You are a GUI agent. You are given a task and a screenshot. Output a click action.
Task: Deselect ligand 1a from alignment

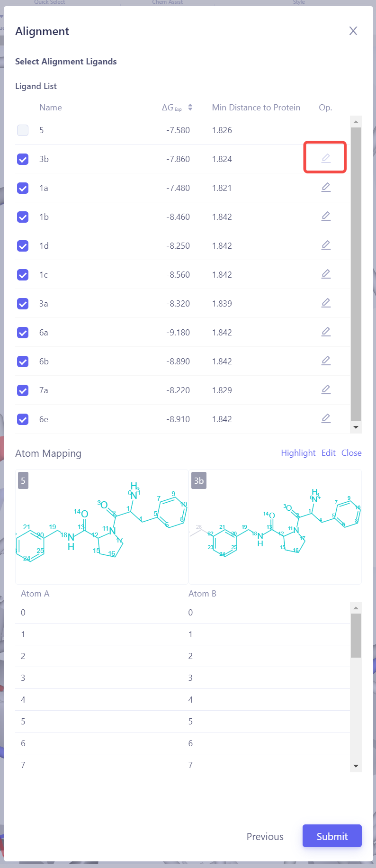[x=22, y=188]
